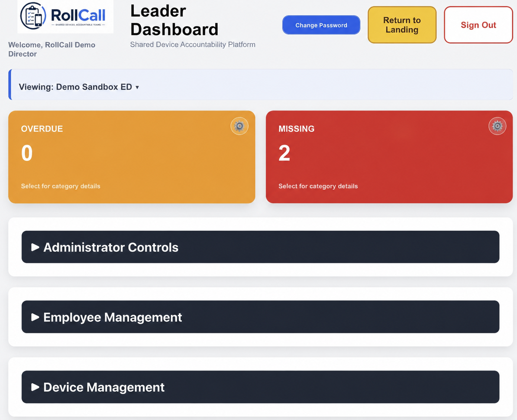Click the missing count 2
Screen dimensions: 517x420
pyautogui.click(x=284, y=153)
